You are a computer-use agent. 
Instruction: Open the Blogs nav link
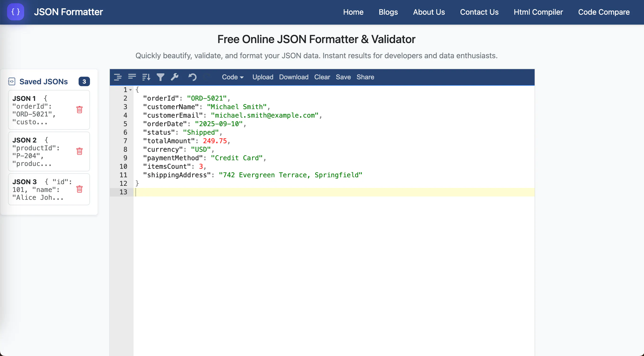point(388,12)
